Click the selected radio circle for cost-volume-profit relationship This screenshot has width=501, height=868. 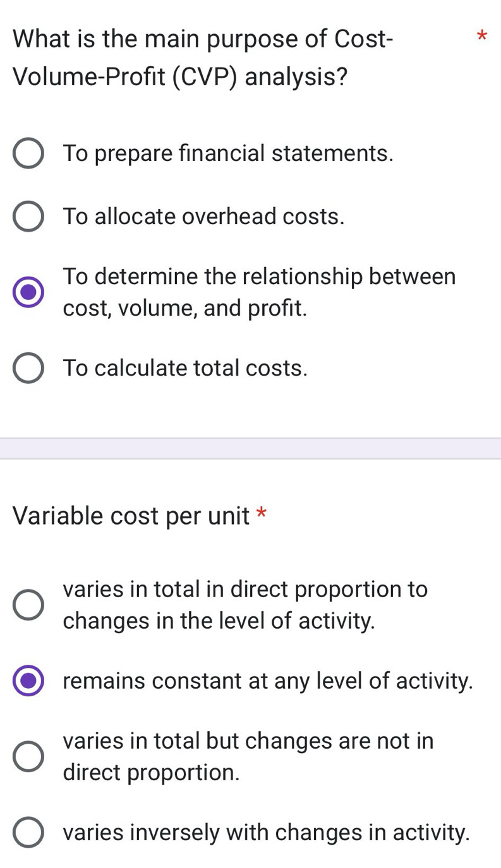coord(28,292)
